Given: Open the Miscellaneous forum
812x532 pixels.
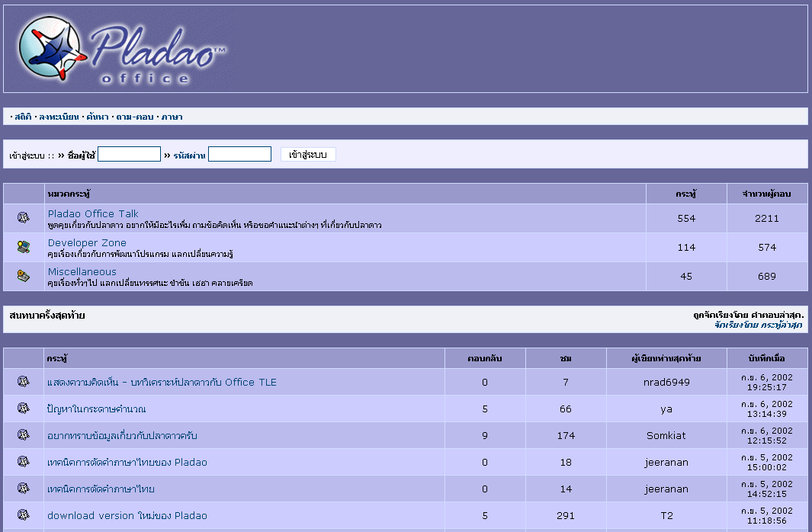Looking at the screenshot, I should pyautogui.click(x=82, y=271).
